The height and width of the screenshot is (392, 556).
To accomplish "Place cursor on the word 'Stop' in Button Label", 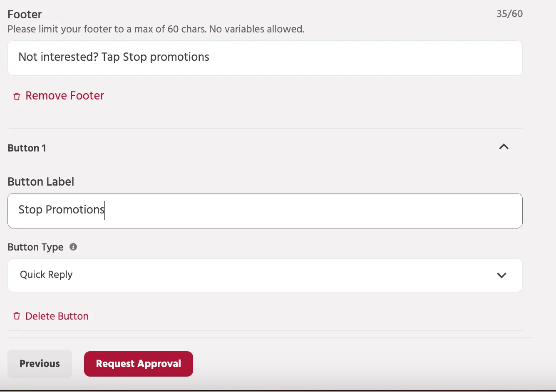I will click(x=30, y=210).
